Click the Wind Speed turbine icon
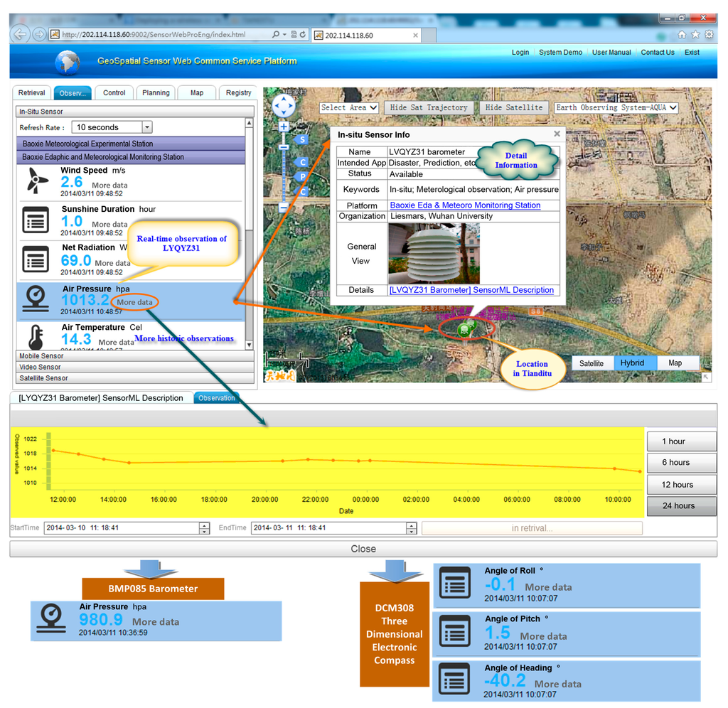 pos(37,181)
